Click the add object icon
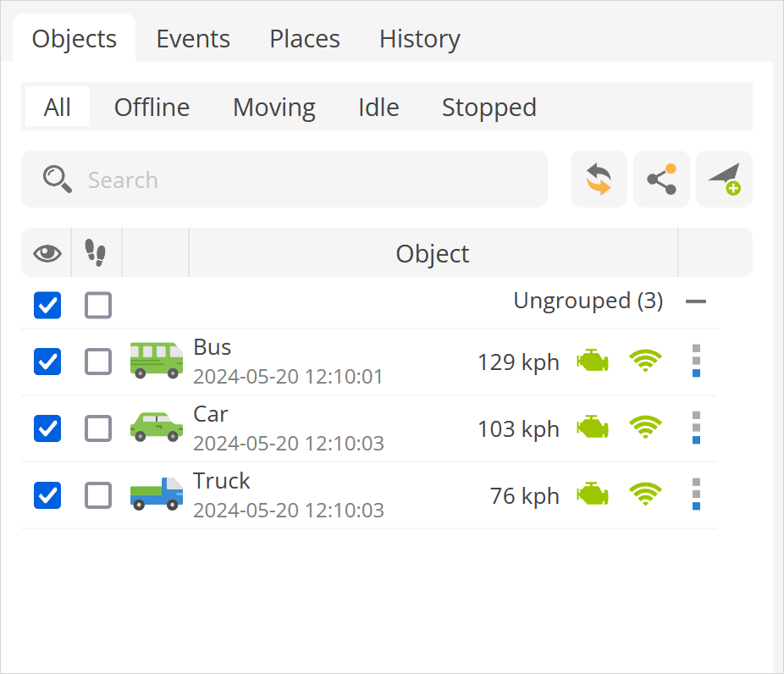Image resolution: width=784 pixels, height=674 pixels. coord(724,180)
